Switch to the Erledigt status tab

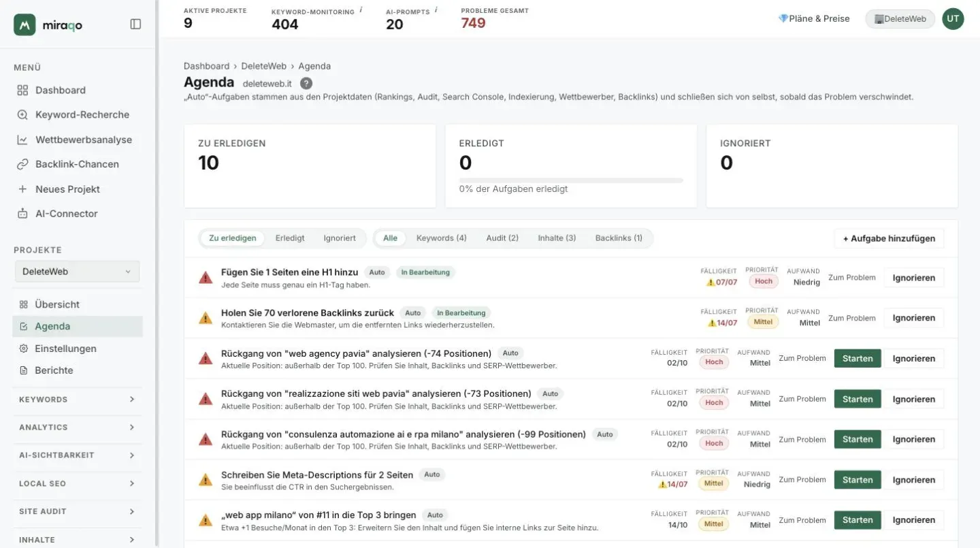tap(290, 238)
